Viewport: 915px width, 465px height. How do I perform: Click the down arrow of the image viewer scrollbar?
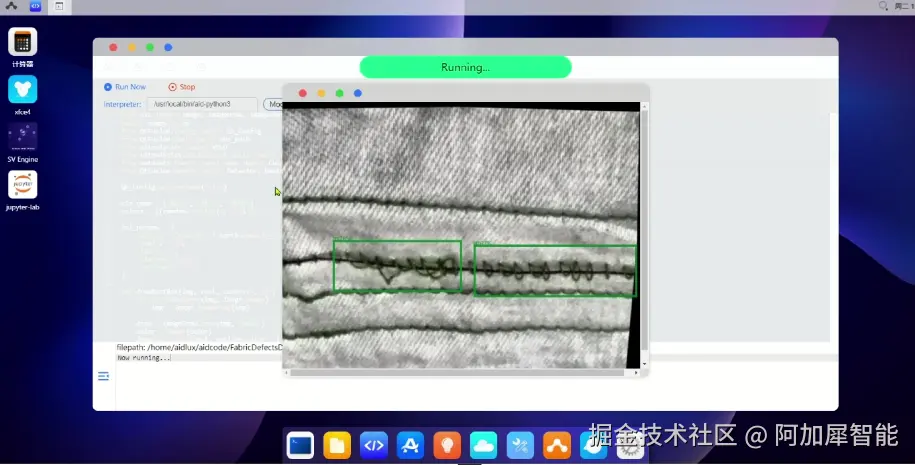[x=644, y=364]
